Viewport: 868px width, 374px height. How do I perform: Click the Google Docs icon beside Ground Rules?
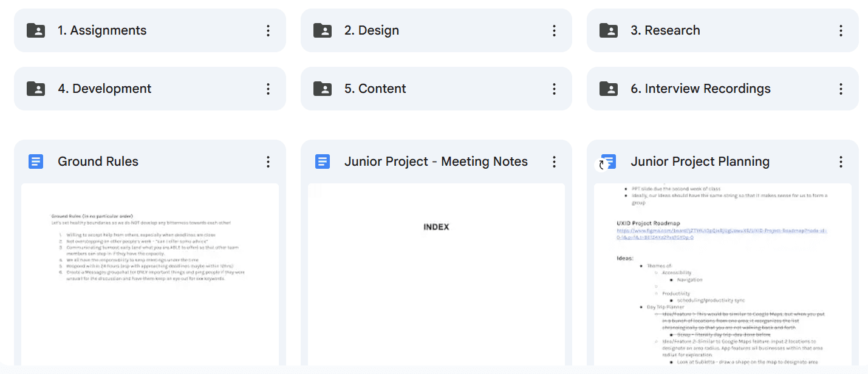(36, 161)
